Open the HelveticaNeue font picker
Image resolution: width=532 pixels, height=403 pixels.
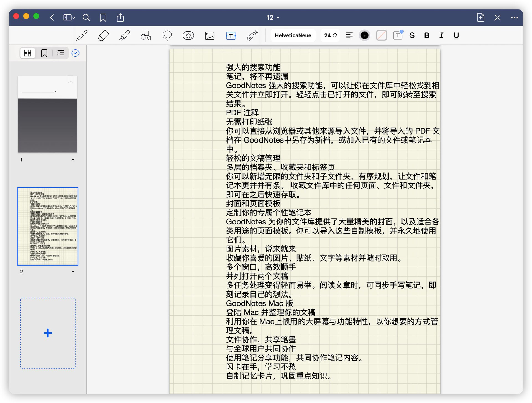pos(293,35)
